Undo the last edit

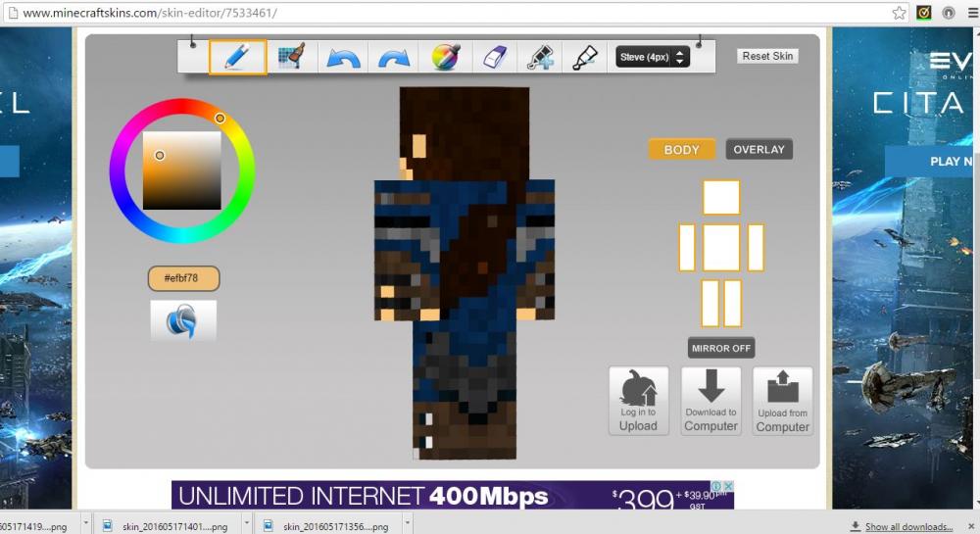pos(343,58)
